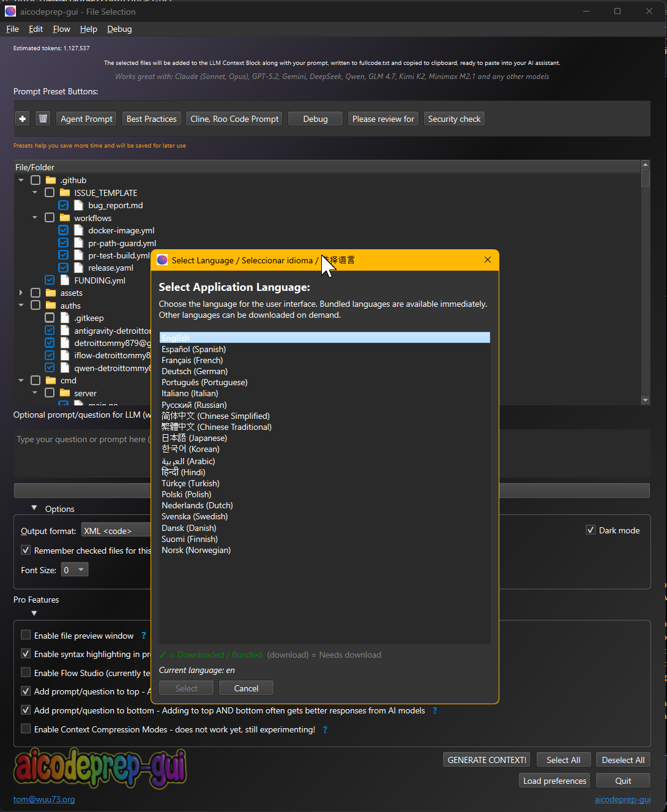Click the Select button in language dialog

[186, 688]
